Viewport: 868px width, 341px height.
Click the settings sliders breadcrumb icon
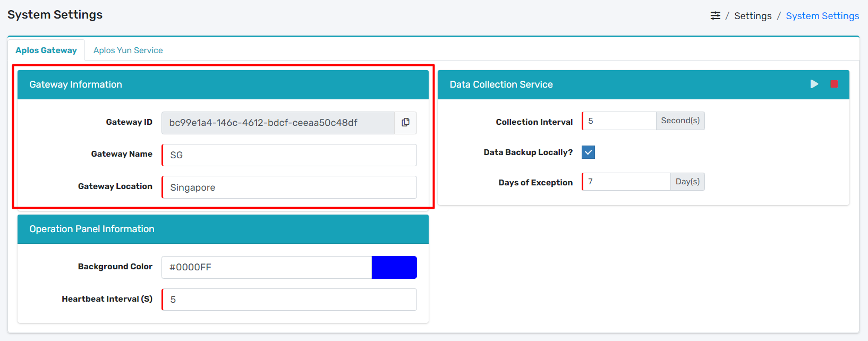tap(715, 16)
